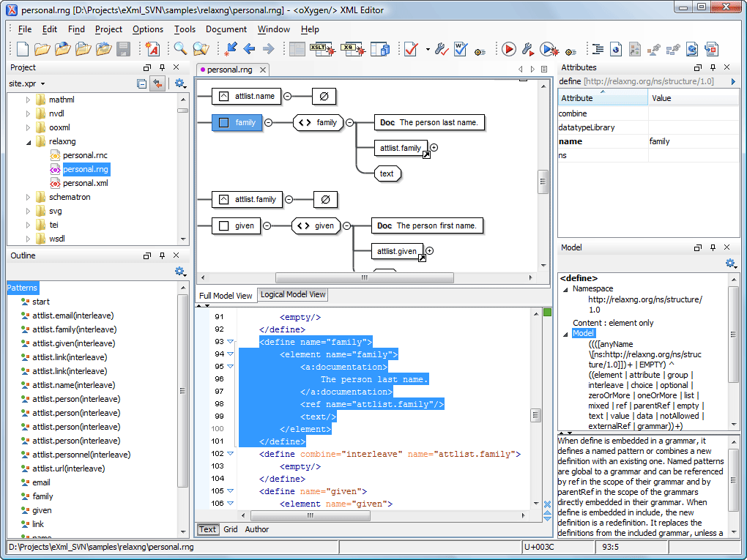Click the name attribute value cell family
This screenshot has width=747, height=560.
(693, 141)
